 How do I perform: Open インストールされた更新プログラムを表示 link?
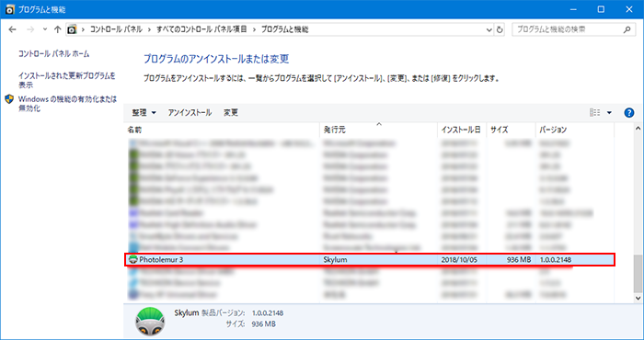point(67,80)
